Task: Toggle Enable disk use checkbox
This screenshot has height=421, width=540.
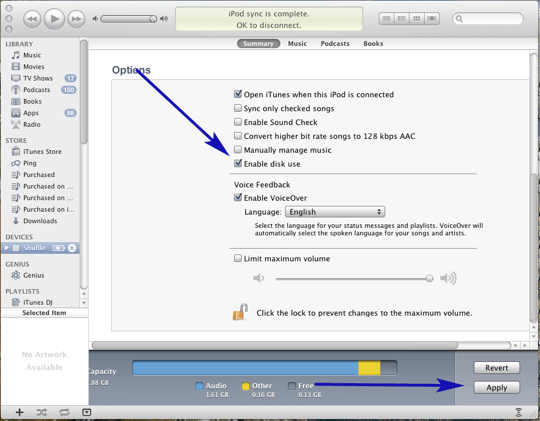Action: (238, 163)
